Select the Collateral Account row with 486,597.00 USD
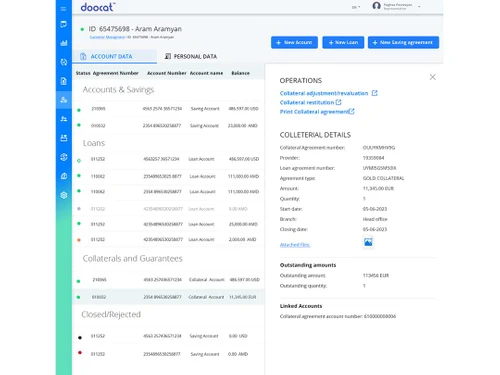 pos(168,280)
